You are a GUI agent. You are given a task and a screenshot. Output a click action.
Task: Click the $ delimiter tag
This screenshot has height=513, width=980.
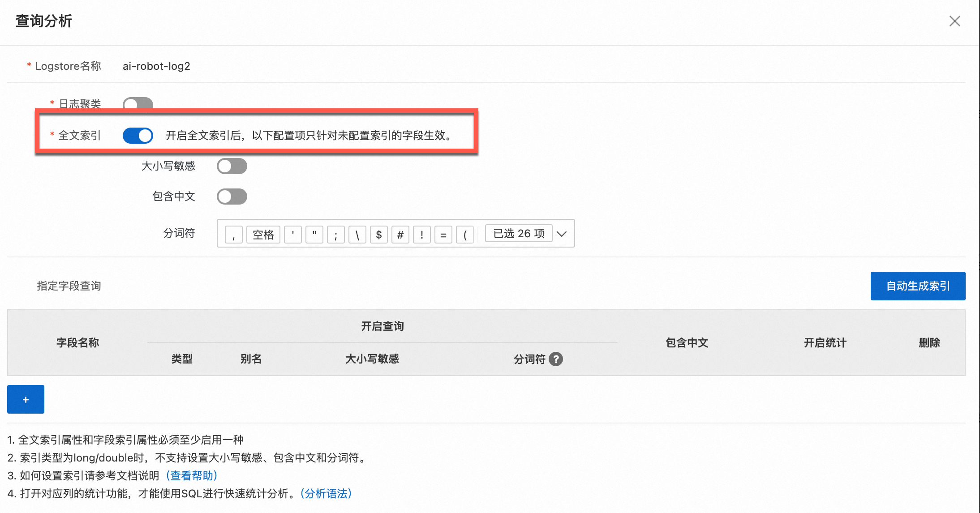pos(379,234)
